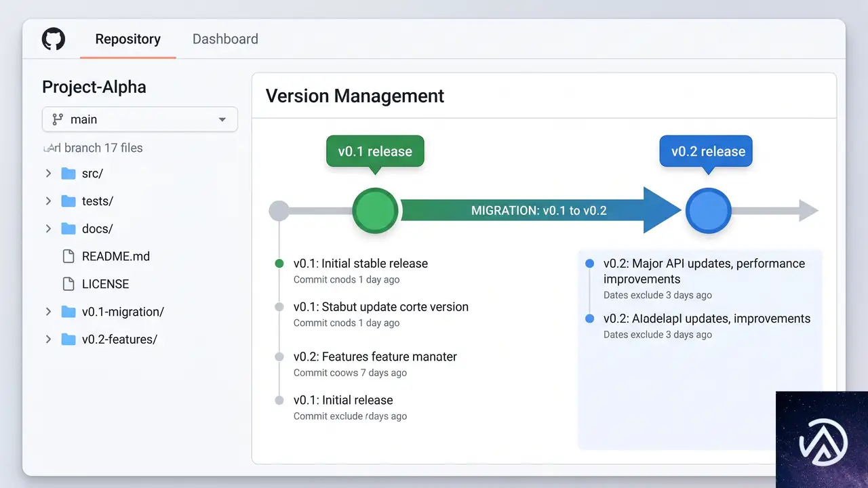Click the MIGRATION: v0.1 to v0.2 arrow

[x=540, y=210]
